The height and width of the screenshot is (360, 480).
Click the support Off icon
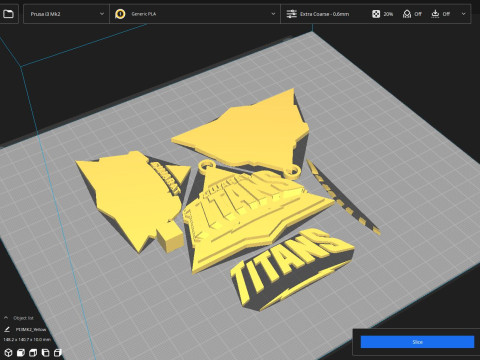point(407,14)
